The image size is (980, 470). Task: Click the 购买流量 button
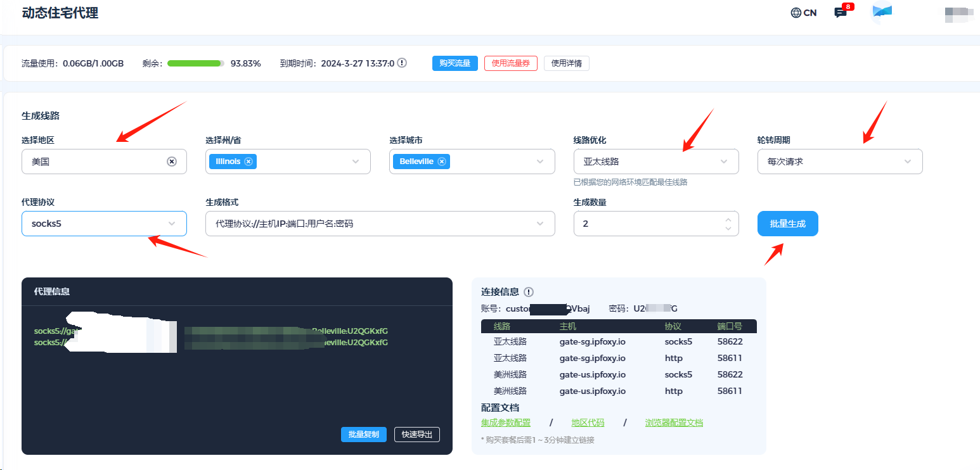(x=455, y=63)
